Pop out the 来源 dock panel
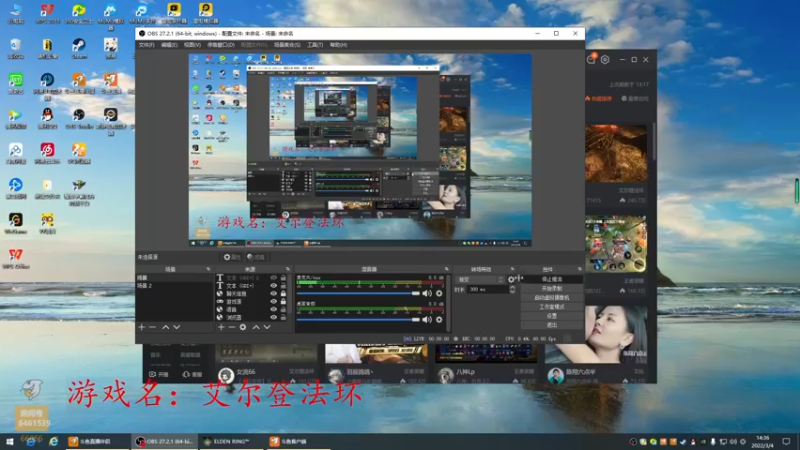 (288, 269)
